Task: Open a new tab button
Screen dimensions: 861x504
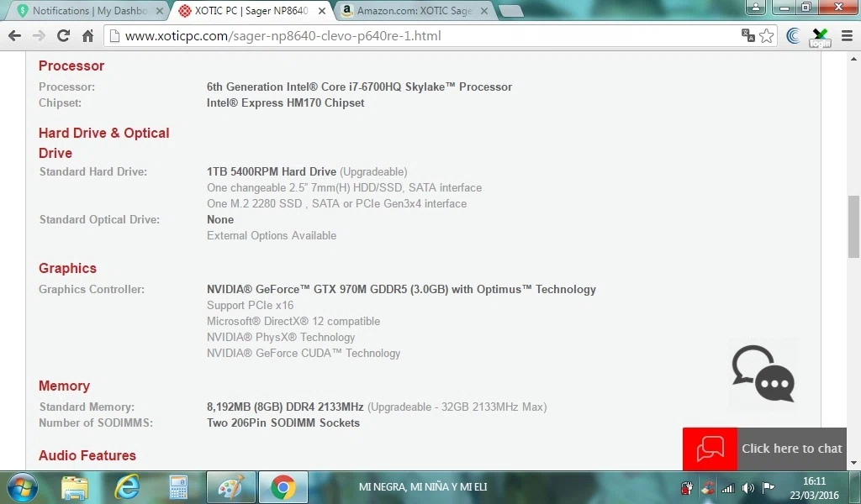Action: pos(510,11)
